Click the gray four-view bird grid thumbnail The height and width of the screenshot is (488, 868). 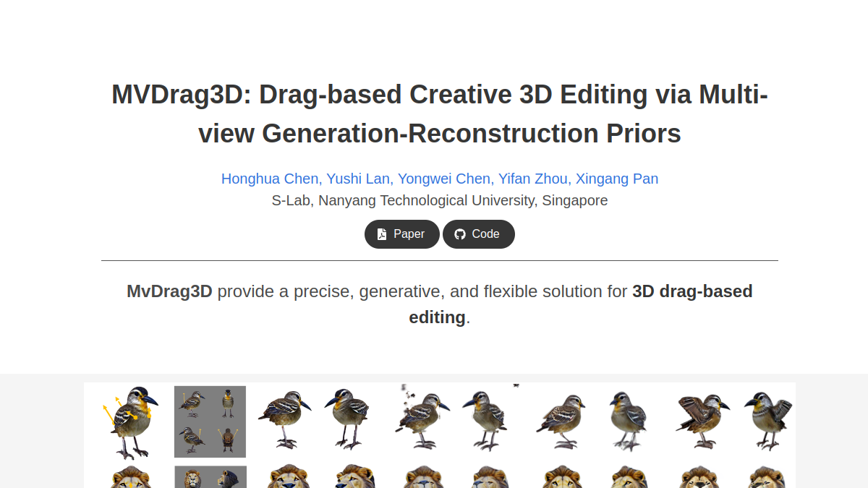pos(210,421)
